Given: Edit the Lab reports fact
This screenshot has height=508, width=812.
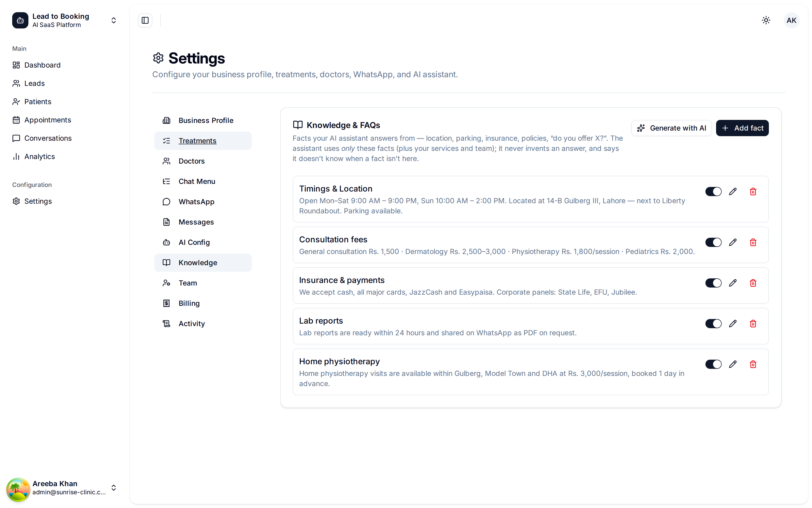Looking at the screenshot, I should pos(733,324).
